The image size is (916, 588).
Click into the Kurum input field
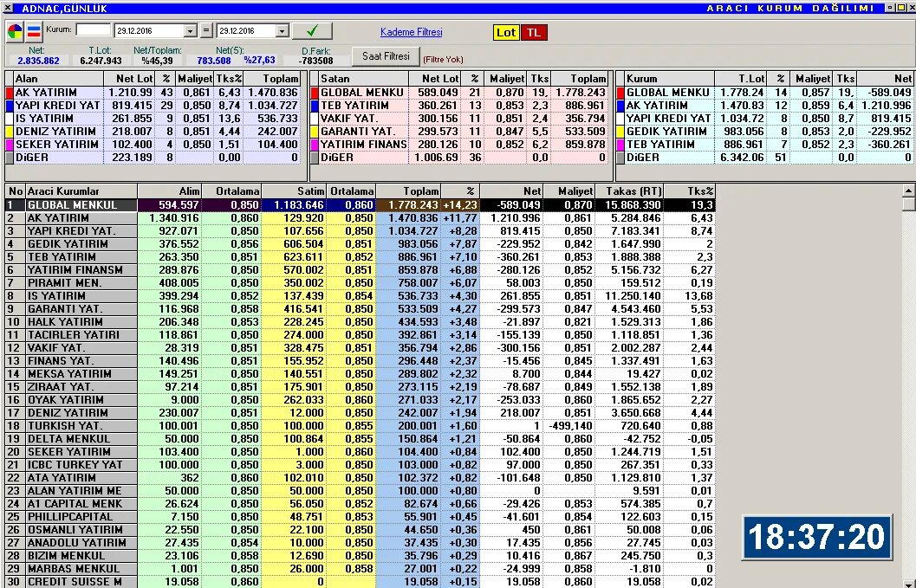point(93,29)
